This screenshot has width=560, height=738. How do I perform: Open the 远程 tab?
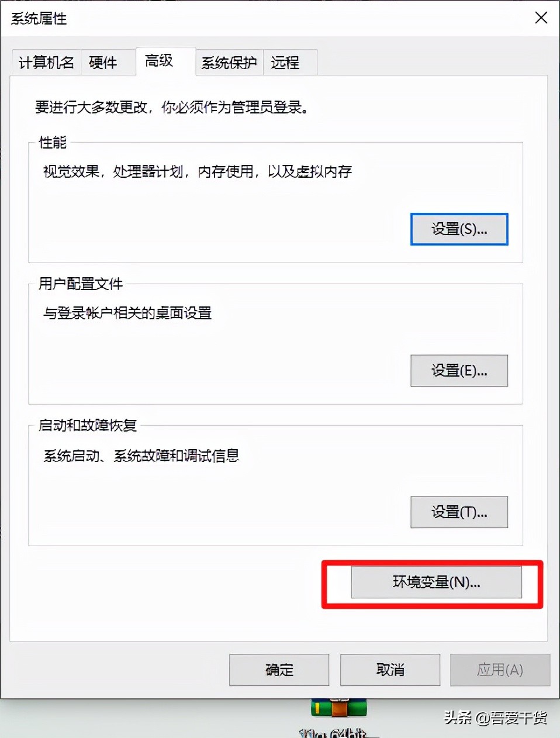click(286, 63)
